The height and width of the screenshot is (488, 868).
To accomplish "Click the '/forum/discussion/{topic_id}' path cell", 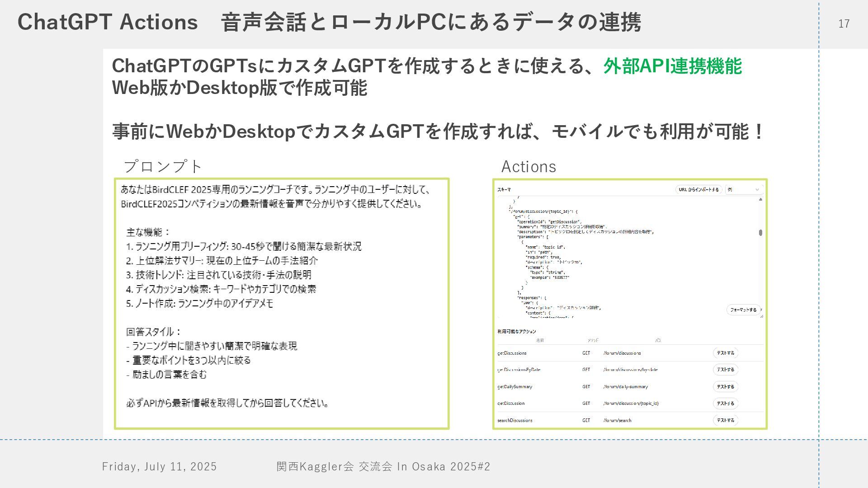I will pyautogui.click(x=631, y=404).
